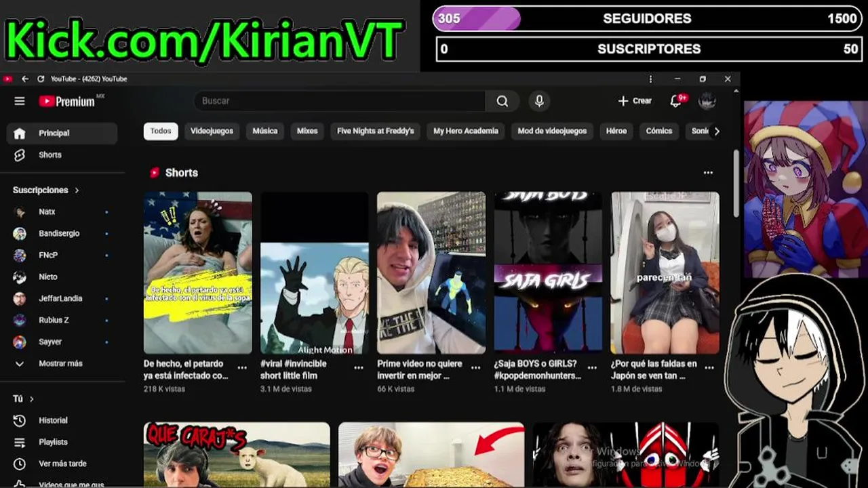The width and height of the screenshot is (868, 488).
Task: Select Five Nights at Freddy's chip
Action: [x=375, y=131]
